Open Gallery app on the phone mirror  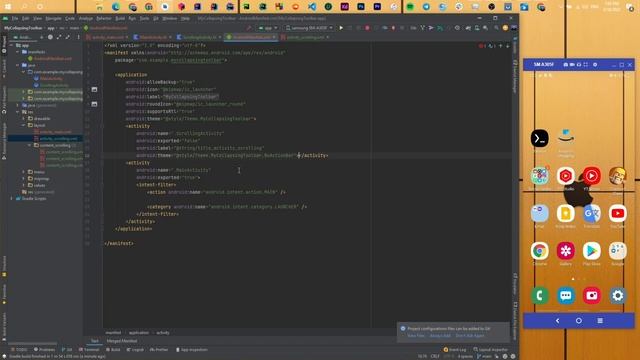click(566, 251)
